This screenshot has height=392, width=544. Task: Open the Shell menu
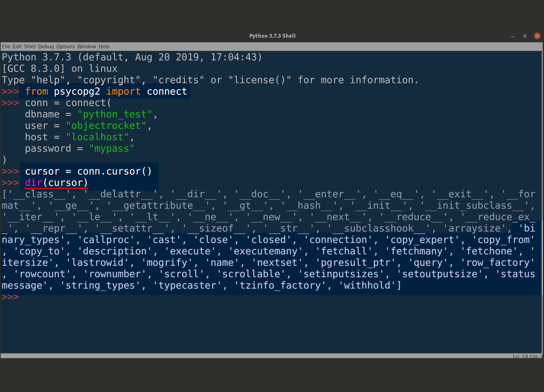click(x=29, y=46)
